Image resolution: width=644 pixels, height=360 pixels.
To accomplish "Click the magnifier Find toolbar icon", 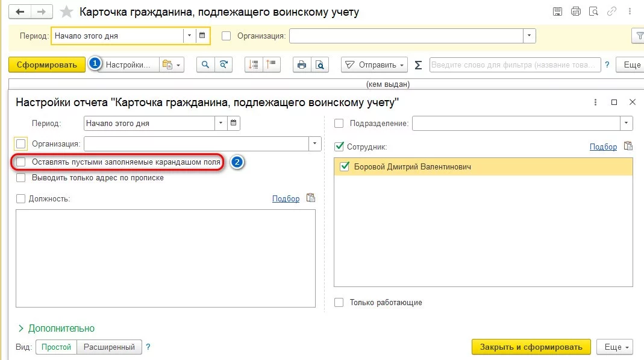I will (205, 65).
